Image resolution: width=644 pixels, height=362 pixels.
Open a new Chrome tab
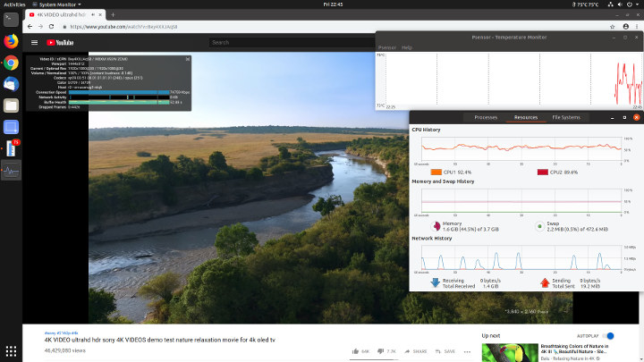(113, 15)
